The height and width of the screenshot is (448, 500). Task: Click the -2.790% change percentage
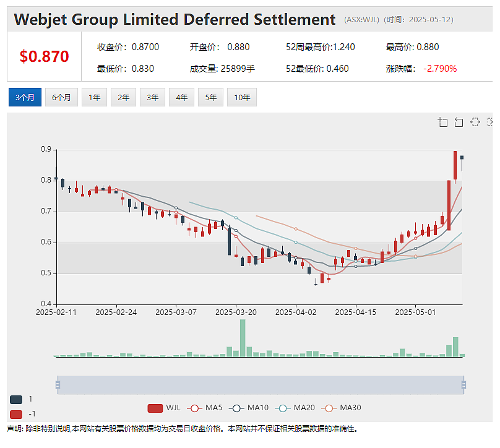tap(440, 69)
